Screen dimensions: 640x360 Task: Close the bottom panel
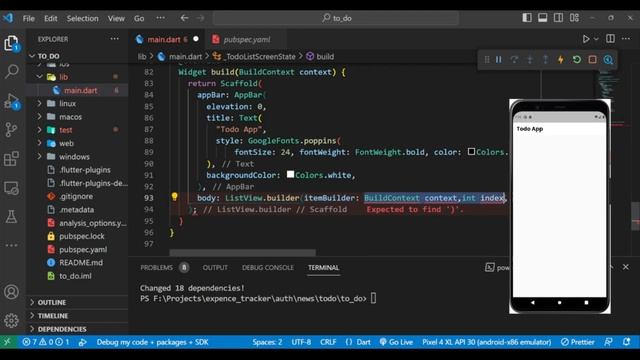tap(626, 267)
